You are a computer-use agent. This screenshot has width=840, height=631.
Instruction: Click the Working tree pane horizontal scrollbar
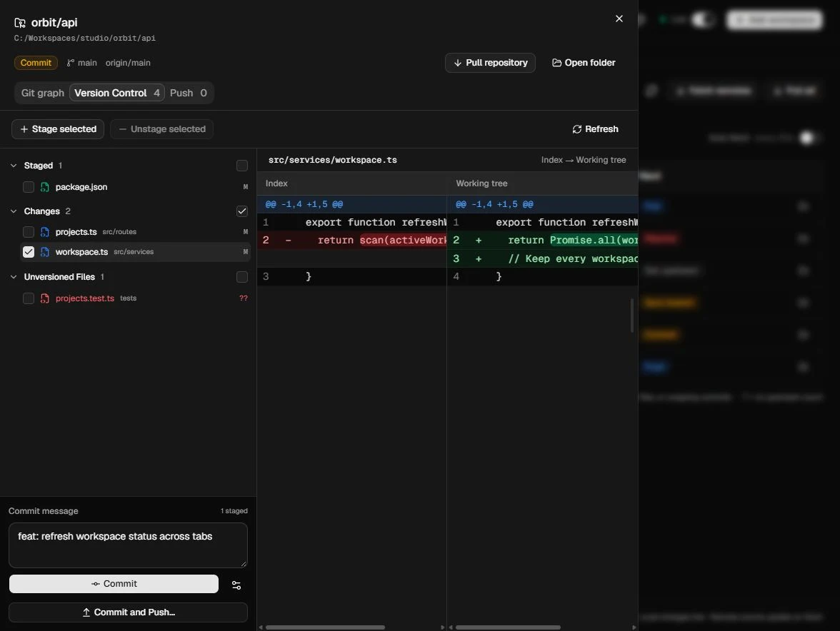(508, 627)
